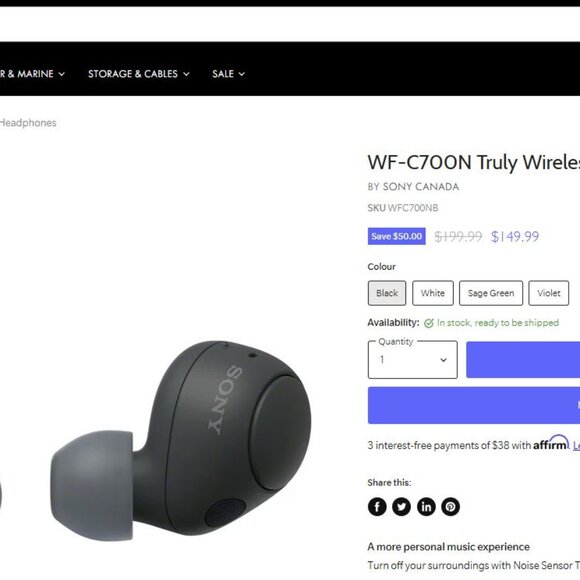The width and height of the screenshot is (580, 580).
Task: Choose the Sage Green colour
Action: point(491,293)
